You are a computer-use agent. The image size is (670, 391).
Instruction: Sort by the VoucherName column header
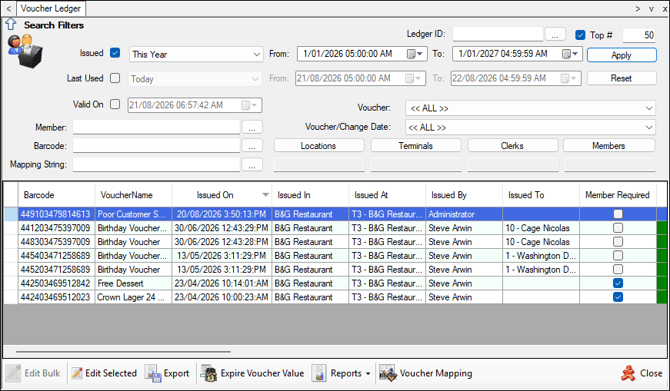[133, 195]
